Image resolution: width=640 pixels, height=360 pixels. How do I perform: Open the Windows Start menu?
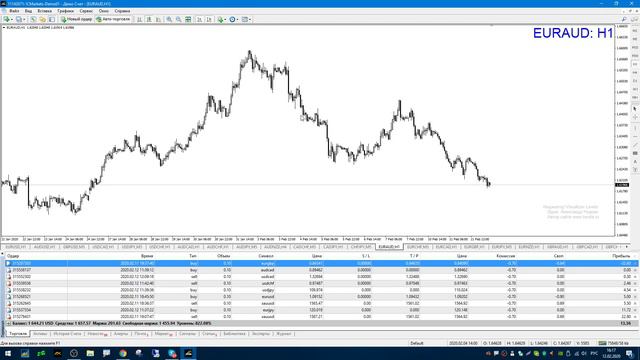click(8, 353)
